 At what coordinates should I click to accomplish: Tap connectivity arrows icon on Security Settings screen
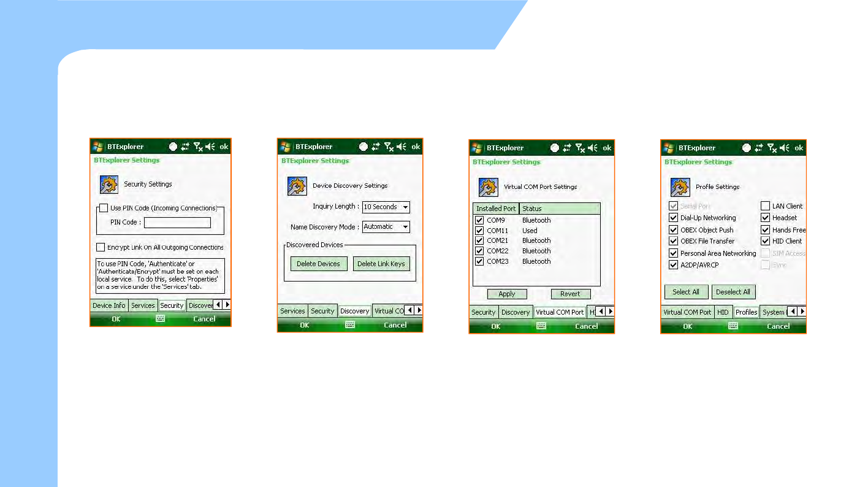(x=186, y=147)
